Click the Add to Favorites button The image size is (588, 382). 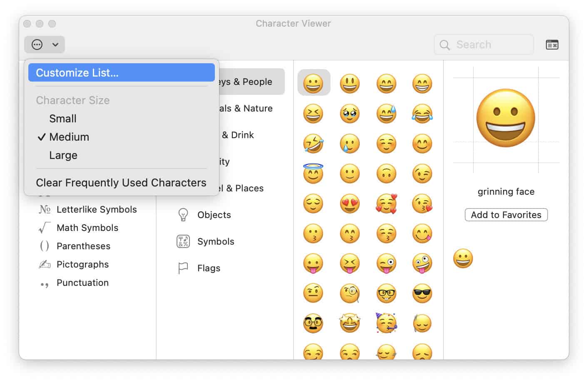click(x=506, y=215)
